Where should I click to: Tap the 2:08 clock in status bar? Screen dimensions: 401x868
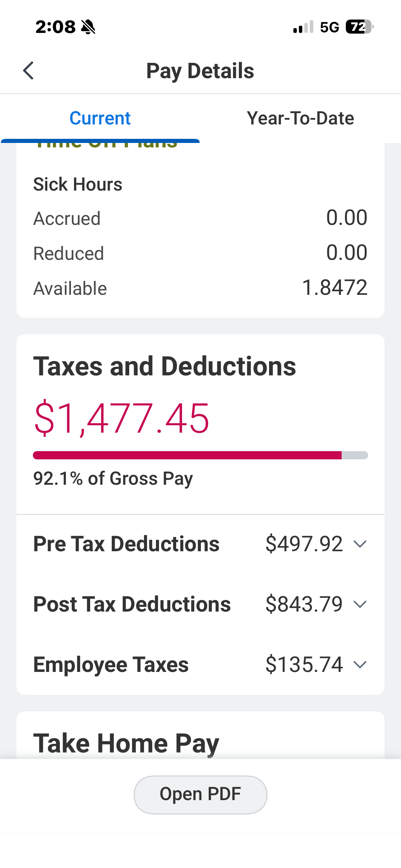(55, 27)
